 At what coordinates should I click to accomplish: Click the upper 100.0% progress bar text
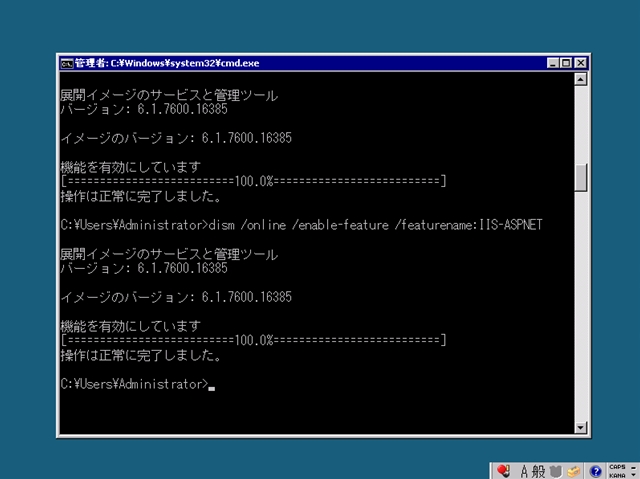click(x=253, y=181)
